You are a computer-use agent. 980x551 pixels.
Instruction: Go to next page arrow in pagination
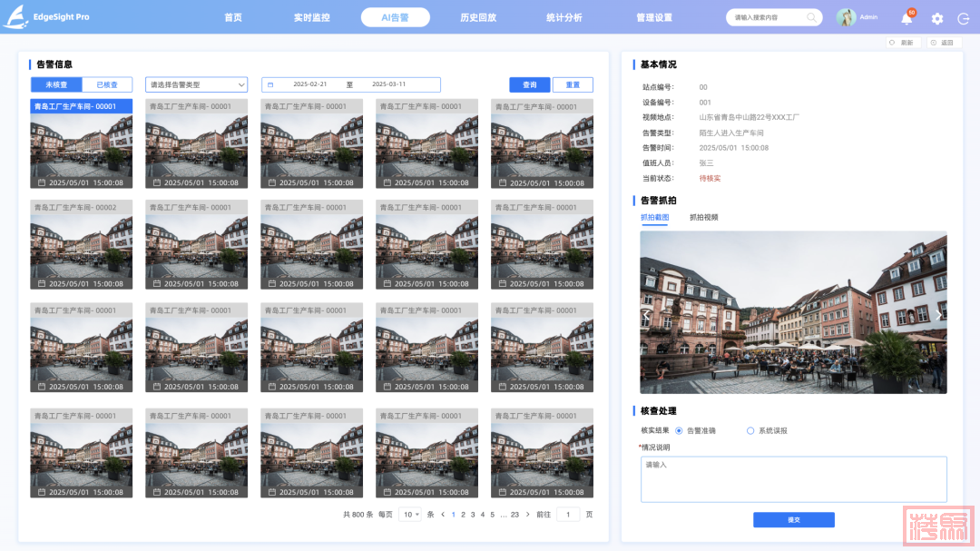tap(529, 515)
